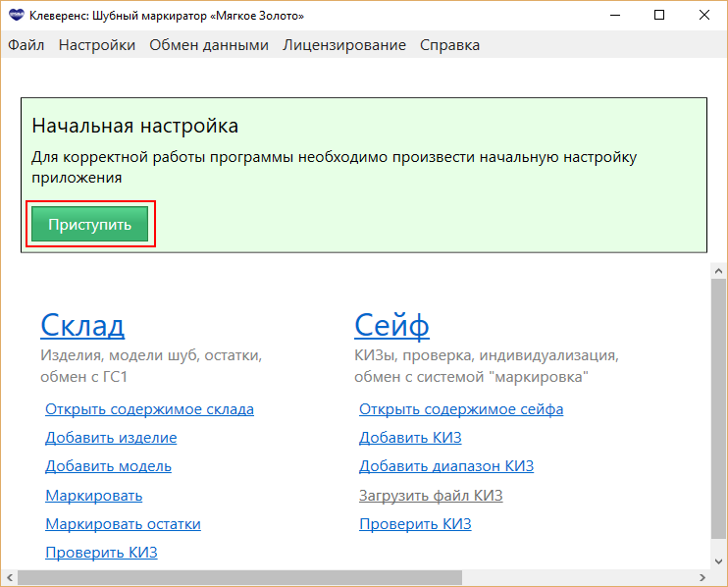
Task: Click description text 'КИЗы, проверка, индивидуализация'
Action: point(487,355)
